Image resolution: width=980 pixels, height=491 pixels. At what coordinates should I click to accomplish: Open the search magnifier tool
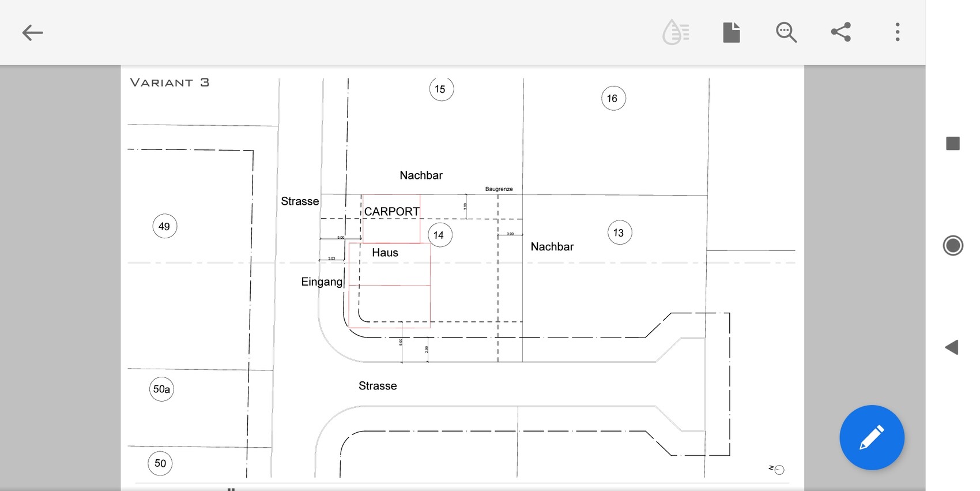pyautogui.click(x=786, y=32)
